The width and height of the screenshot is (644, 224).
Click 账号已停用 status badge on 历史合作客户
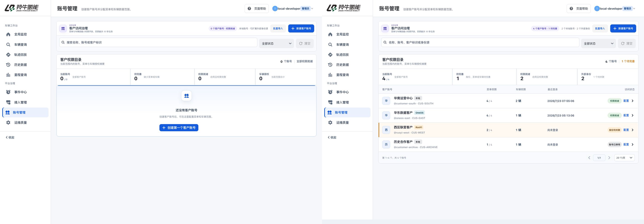point(614,144)
